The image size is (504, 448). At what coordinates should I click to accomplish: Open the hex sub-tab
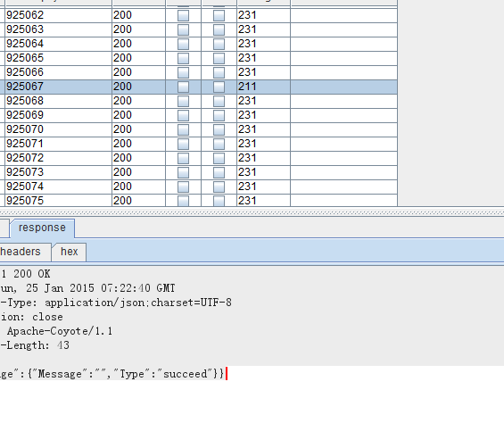point(69,252)
